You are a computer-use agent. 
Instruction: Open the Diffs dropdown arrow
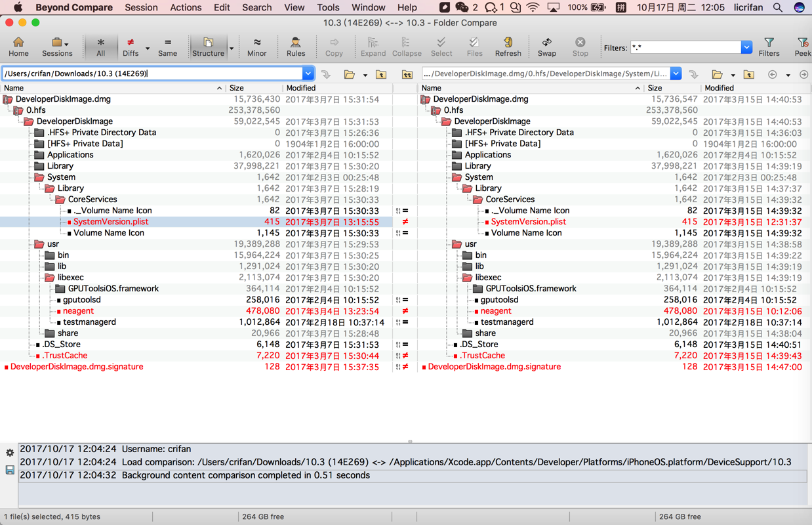click(148, 48)
